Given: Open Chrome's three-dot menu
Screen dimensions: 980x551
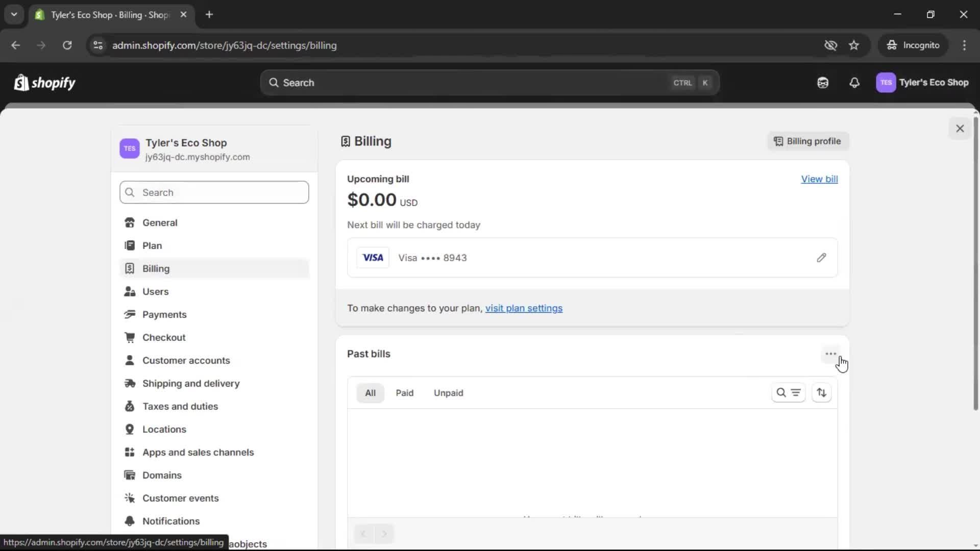Looking at the screenshot, I should tap(965, 45).
